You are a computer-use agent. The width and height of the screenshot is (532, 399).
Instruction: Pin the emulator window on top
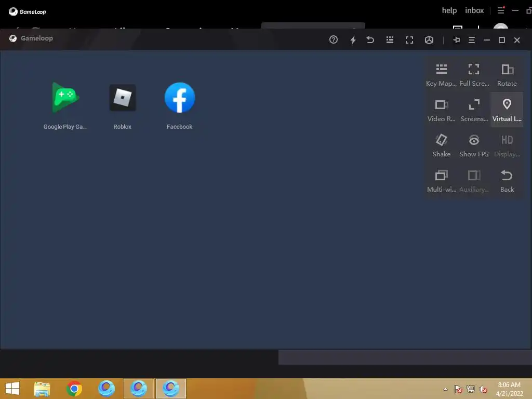point(456,40)
